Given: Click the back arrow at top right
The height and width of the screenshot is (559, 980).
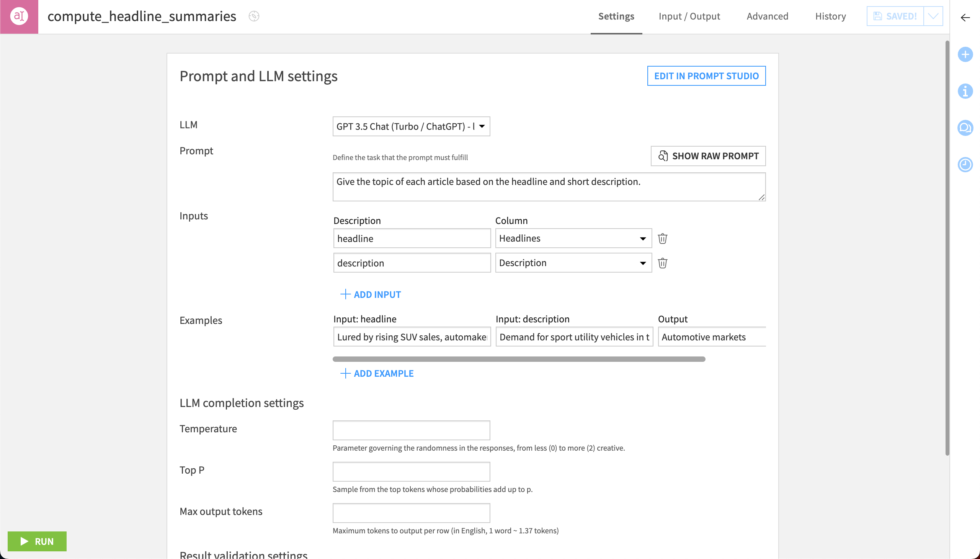Looking at the screenshot, I should (x=965, y=18).
